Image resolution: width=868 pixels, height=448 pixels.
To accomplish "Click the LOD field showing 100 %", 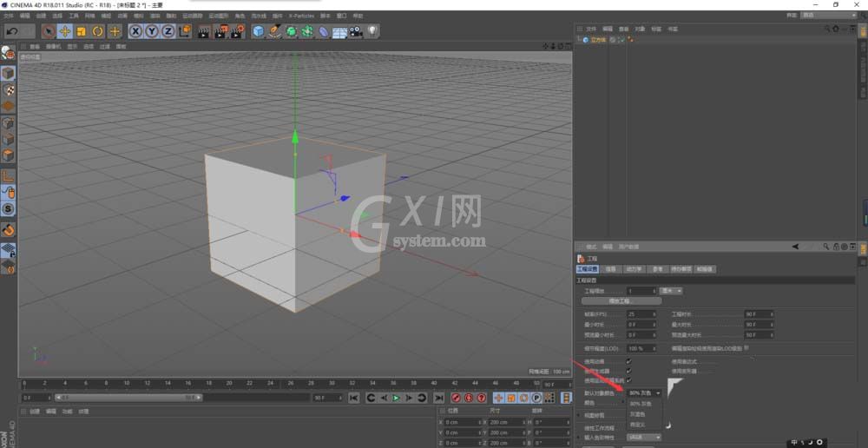I will [641, 349].
